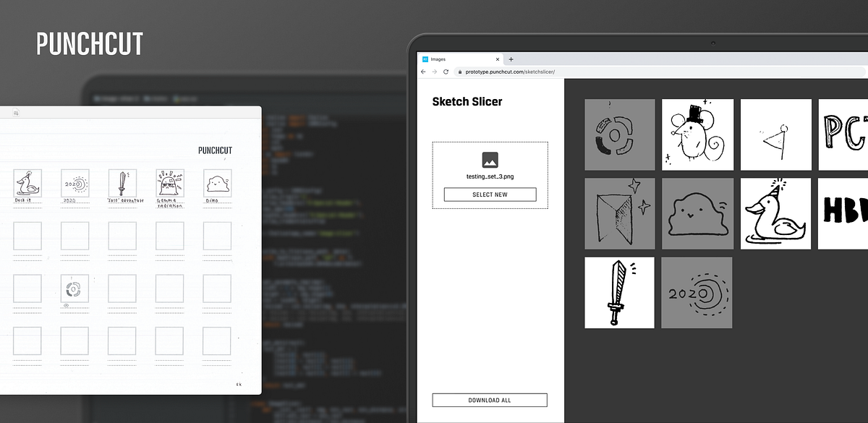Select the party hat duck sketch thumbnail
The height and width of the screenshot is (423, 868).
(775, 213)
